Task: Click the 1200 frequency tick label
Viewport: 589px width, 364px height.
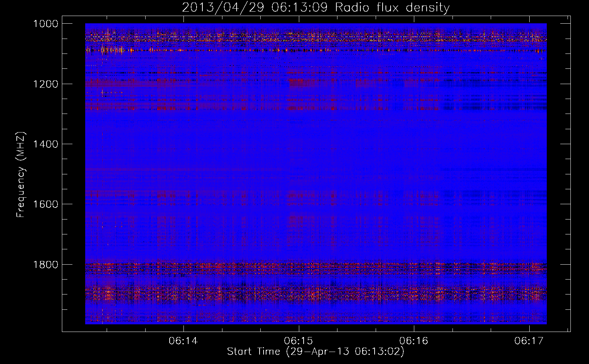Action: tap(46, 84)
